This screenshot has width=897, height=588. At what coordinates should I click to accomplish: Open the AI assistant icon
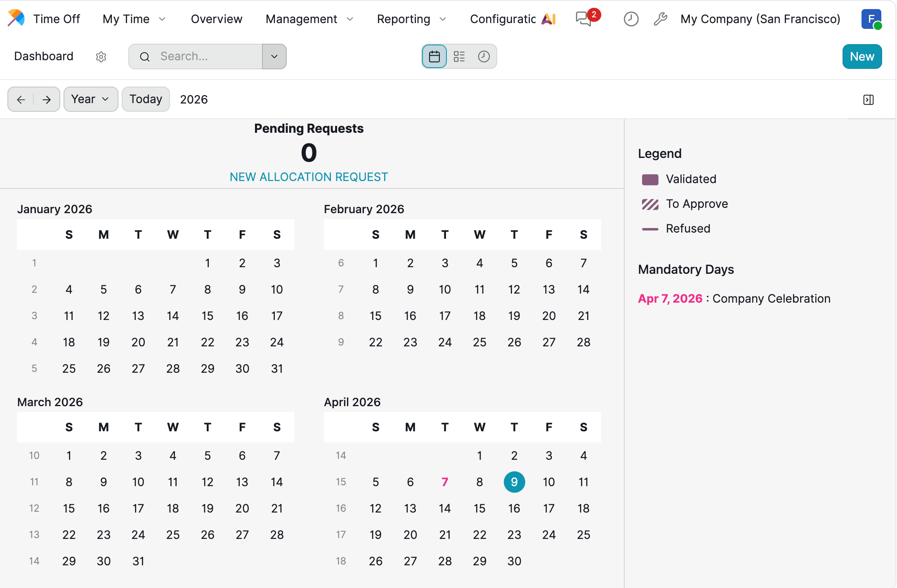549,19
